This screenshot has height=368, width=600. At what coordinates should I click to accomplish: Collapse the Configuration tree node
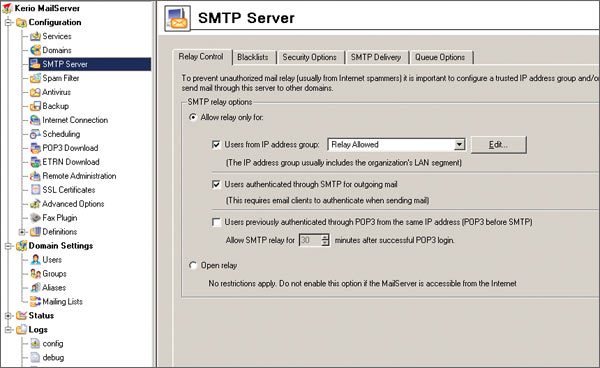[8, 23]
